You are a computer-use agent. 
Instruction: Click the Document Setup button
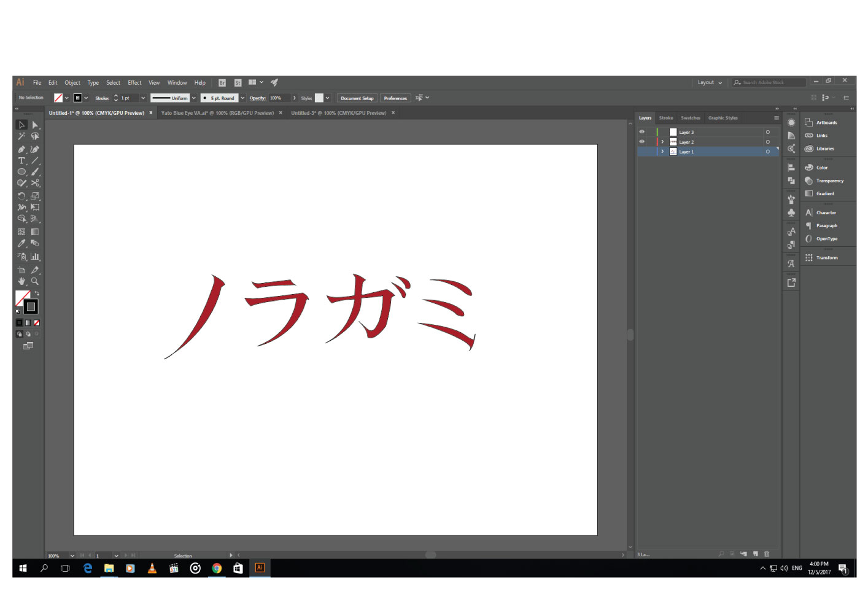pos(357,98)
